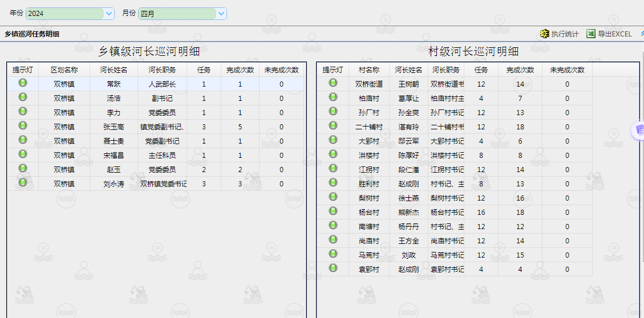Click green status light for 刘永涛
Image resolution: width=644 pixels, height=318 pixels.
pyautogui.click(x=23, y=183)
